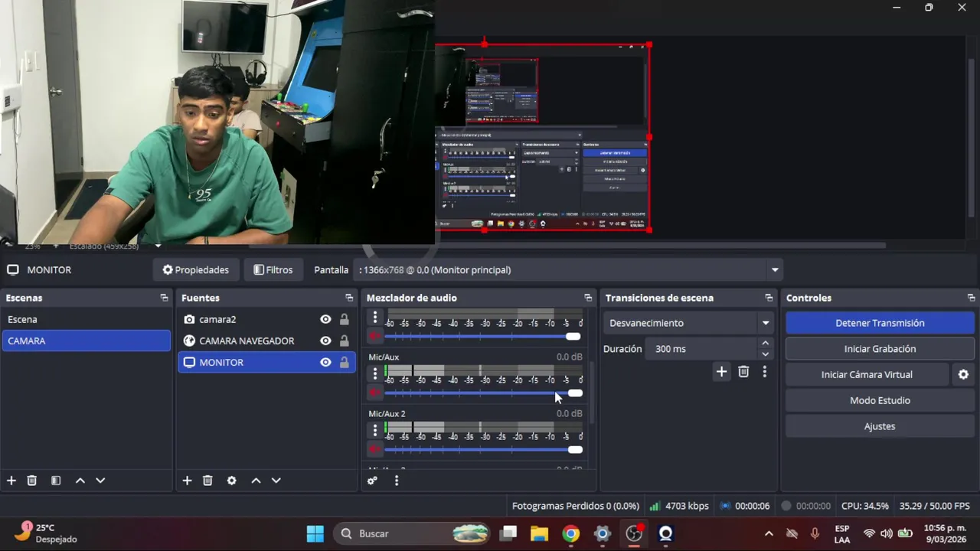Toggle the lock on the camara2 source
The height and width of the screenshot is (551, 980).
[345, 319]
